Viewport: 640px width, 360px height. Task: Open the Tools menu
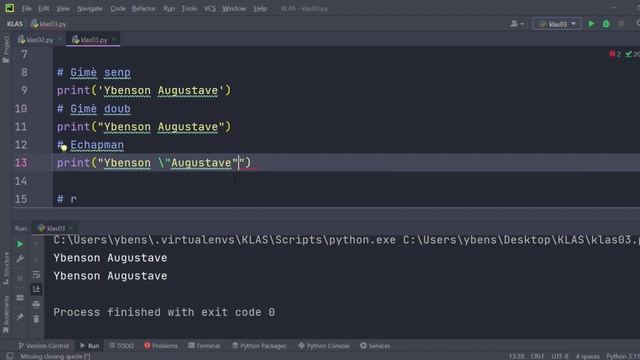coord(189,9)
